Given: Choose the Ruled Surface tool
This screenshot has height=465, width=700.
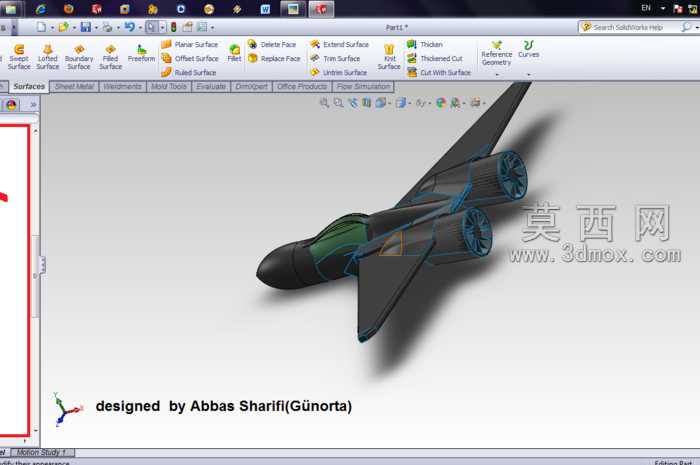Looking at the screenshot, I should click(189, 72).
